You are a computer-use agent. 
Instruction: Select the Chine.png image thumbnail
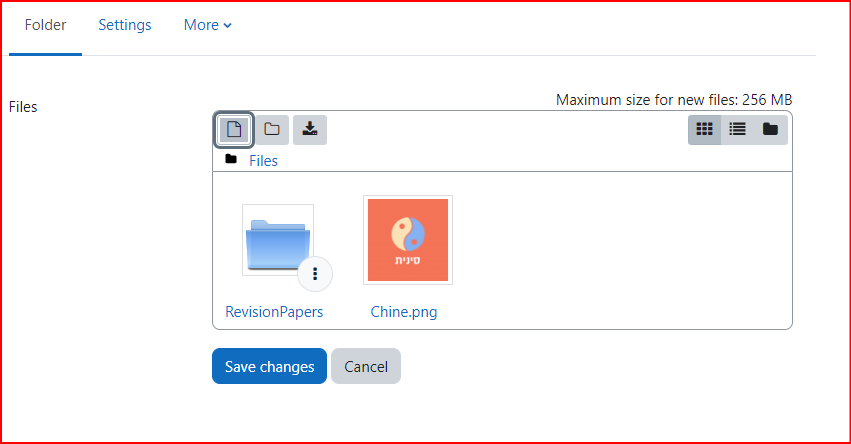(x=408, y=240)
